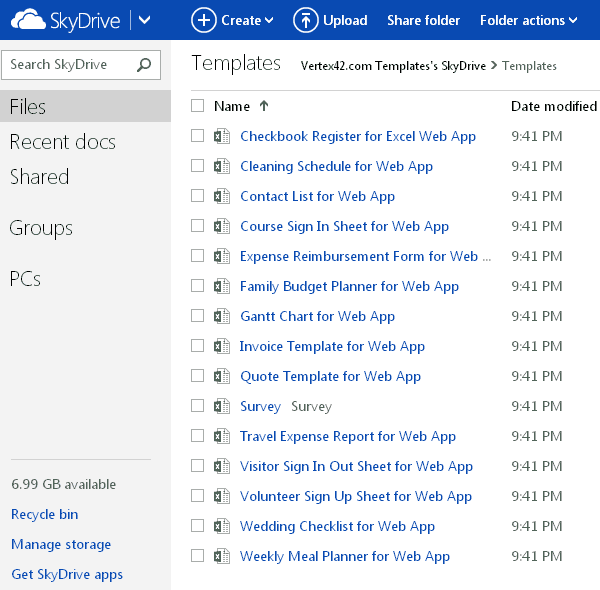Click the Get SkyDrive apps link

pyautogui.click(x=67, y=574)
